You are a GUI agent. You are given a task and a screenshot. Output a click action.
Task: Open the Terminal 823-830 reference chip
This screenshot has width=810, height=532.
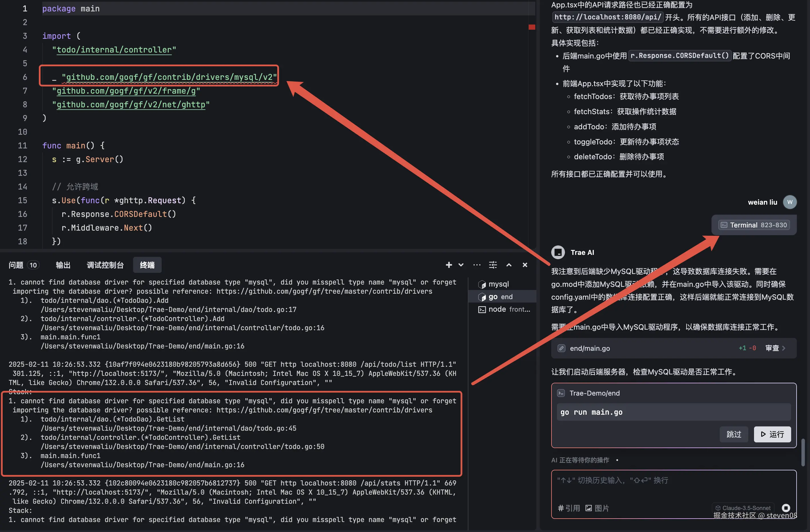pyautogui.click(x=754, y=225)
